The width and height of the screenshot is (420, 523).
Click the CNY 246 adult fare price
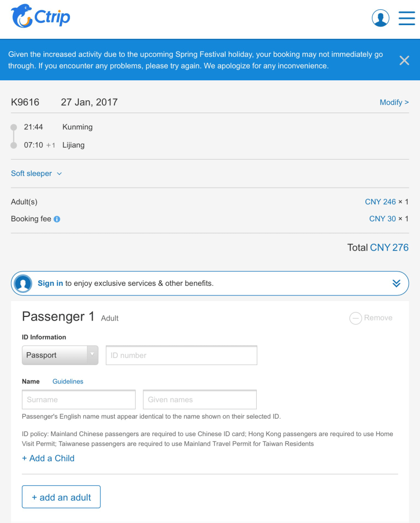380,202
